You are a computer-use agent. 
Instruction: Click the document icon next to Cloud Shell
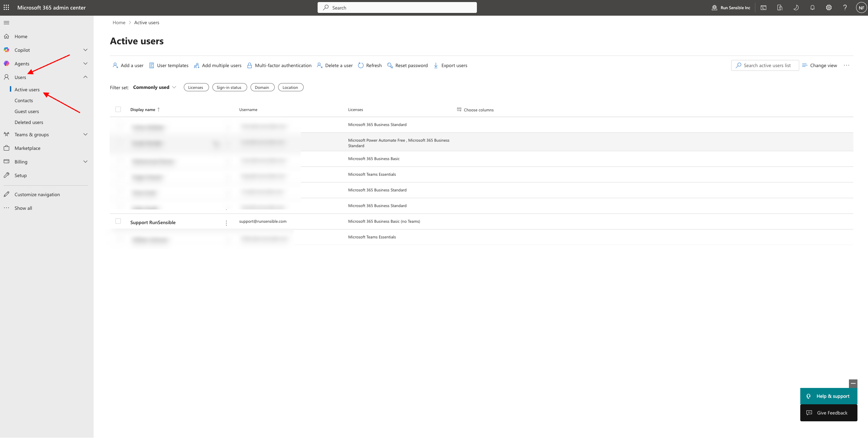[780, 7]
